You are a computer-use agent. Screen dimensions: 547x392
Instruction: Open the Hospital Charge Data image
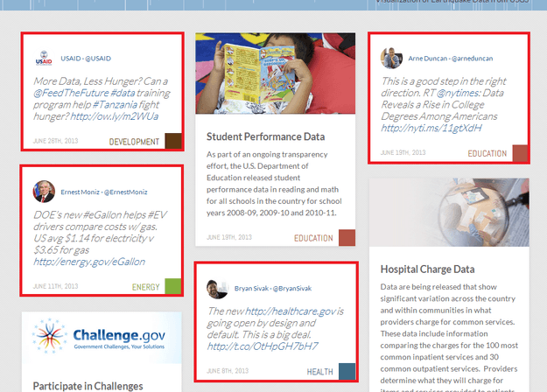pos(449,213)
